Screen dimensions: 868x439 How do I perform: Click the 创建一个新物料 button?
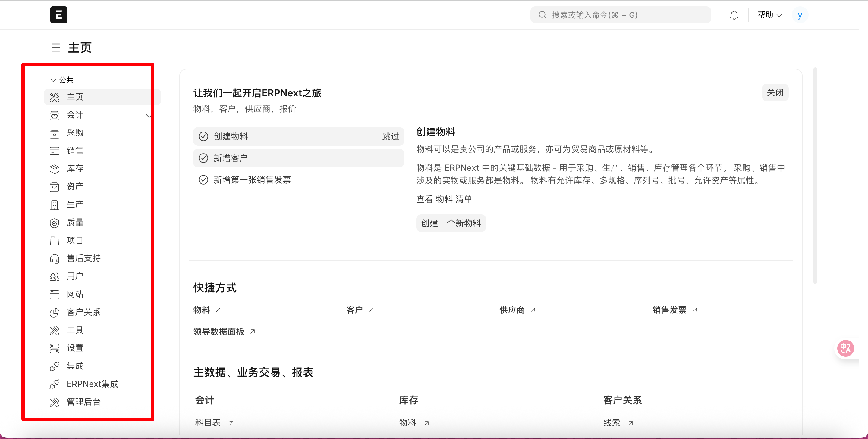tap(451, 223)
